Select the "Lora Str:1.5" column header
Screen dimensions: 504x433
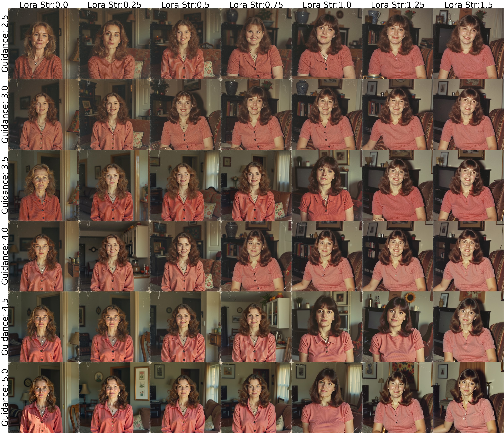click(x=468, y=4)
